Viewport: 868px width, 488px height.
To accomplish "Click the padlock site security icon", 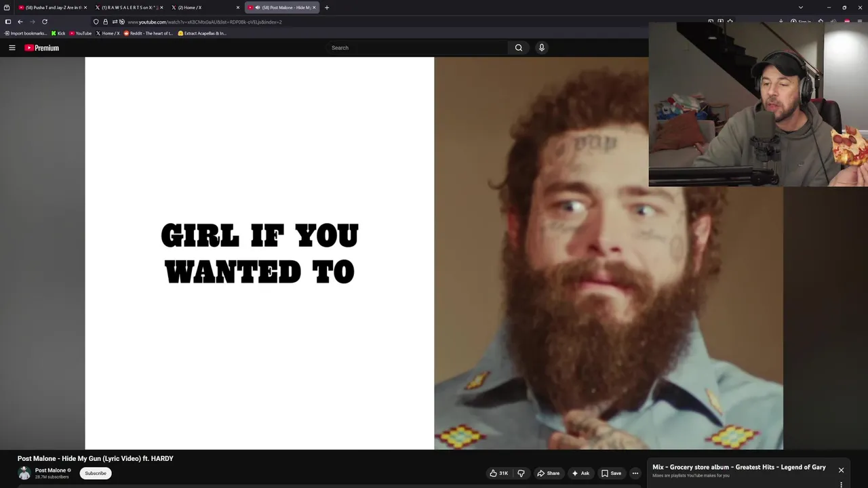I will [105, 22].
